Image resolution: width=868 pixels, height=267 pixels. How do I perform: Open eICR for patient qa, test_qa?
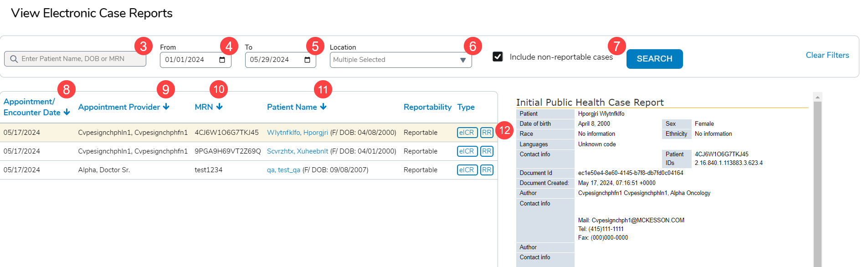(x=467, y=170)
